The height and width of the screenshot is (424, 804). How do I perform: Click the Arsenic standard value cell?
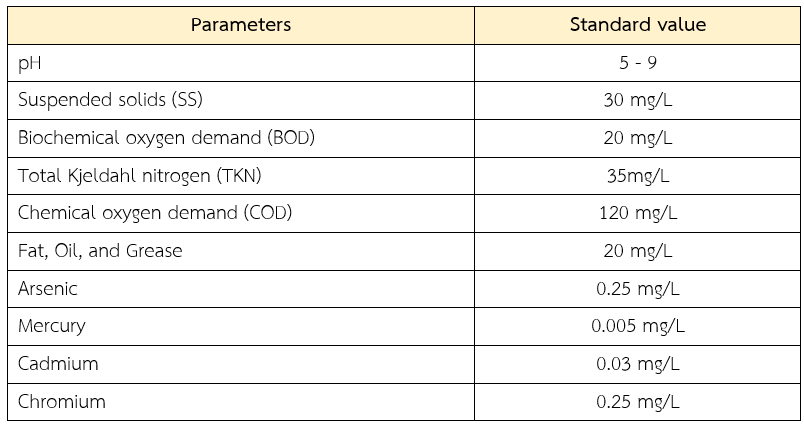(x=637, y=289)
